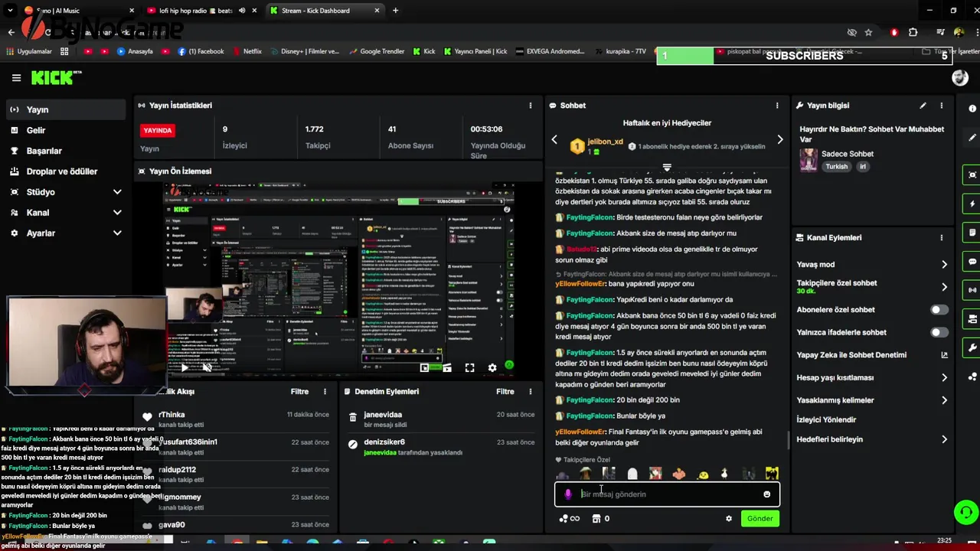Edit stream info with pencil icon
980x551 pixels.
click(x=923, y=106)
